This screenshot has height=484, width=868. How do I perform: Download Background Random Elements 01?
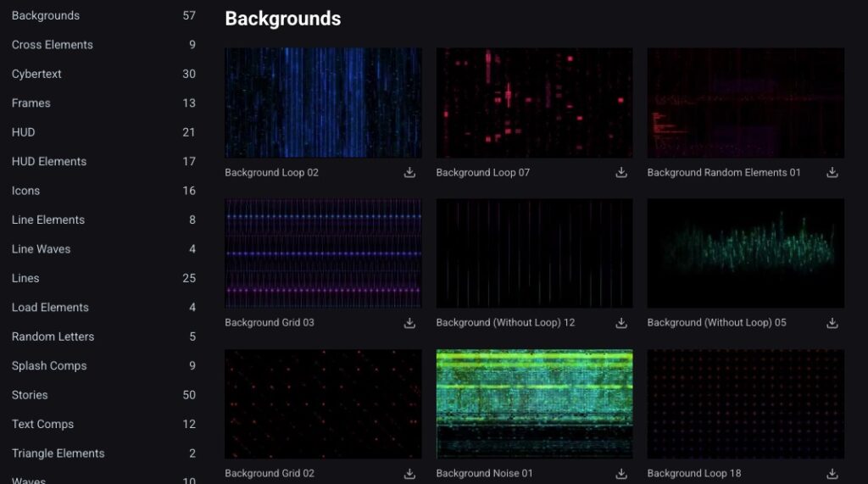click(832, 173)
